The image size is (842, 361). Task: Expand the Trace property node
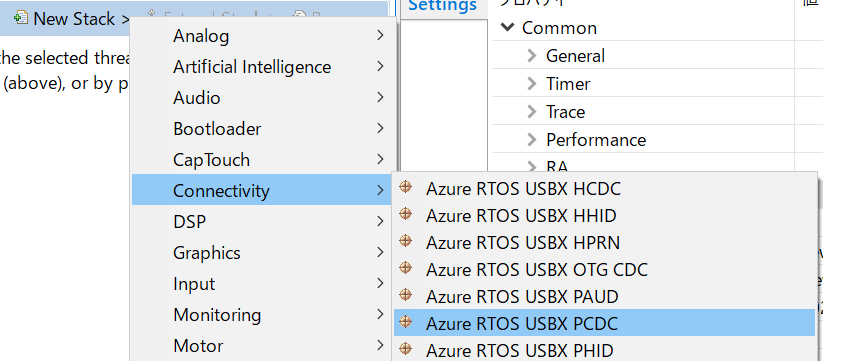[532, 111]
